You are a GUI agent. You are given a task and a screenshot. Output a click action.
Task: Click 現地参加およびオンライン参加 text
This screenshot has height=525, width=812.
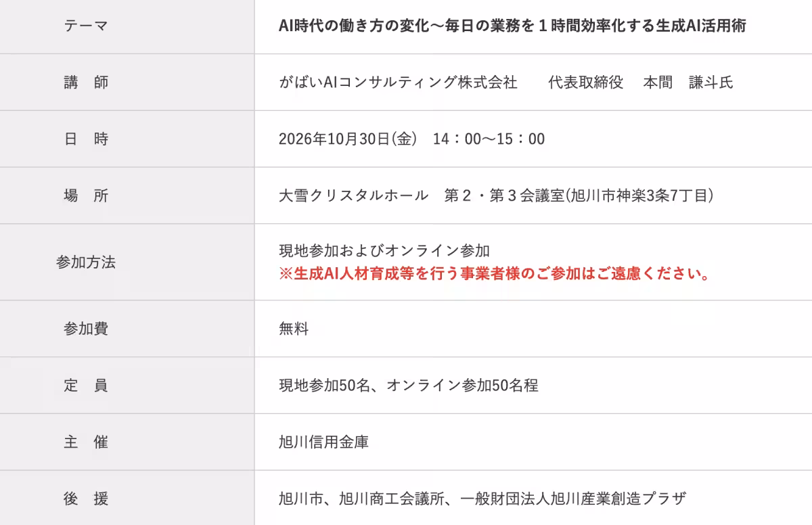(x=384, y=250)
